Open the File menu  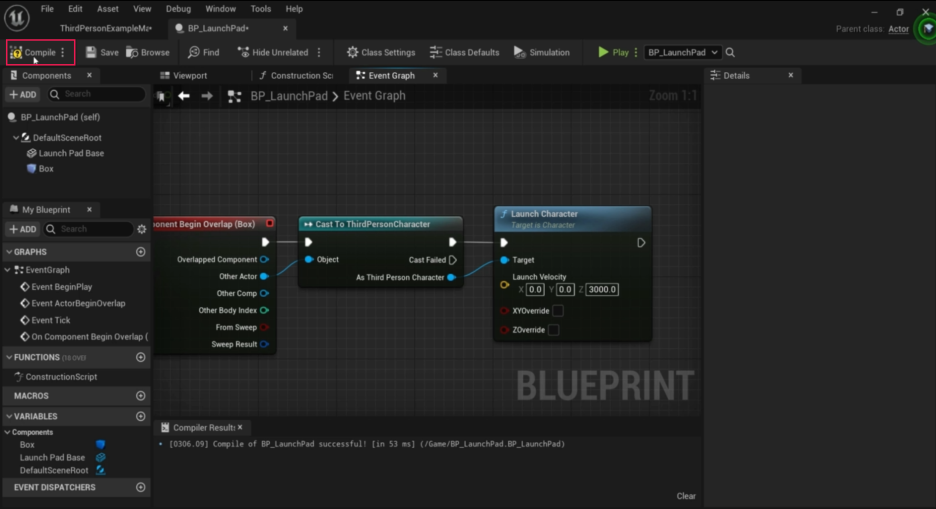coord(47,9)
